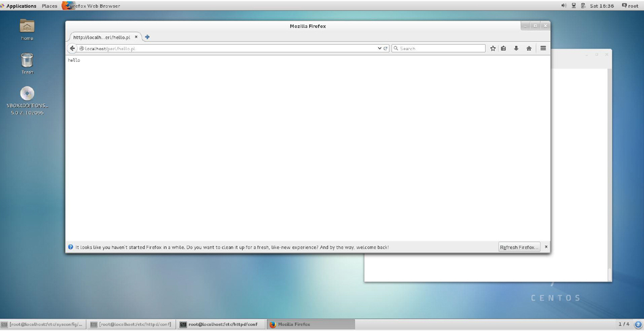Click the notification help icon in bottom panel

pos(638,324)
